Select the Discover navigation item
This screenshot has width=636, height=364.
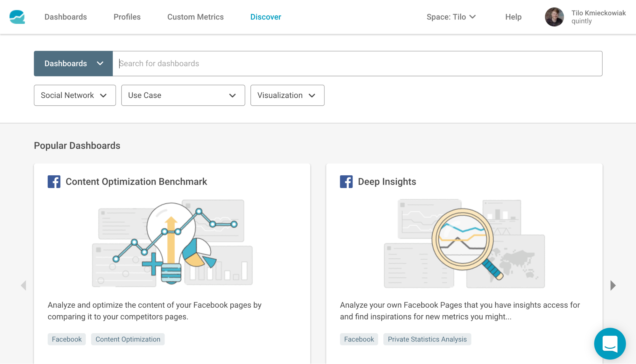pos(266,17)
